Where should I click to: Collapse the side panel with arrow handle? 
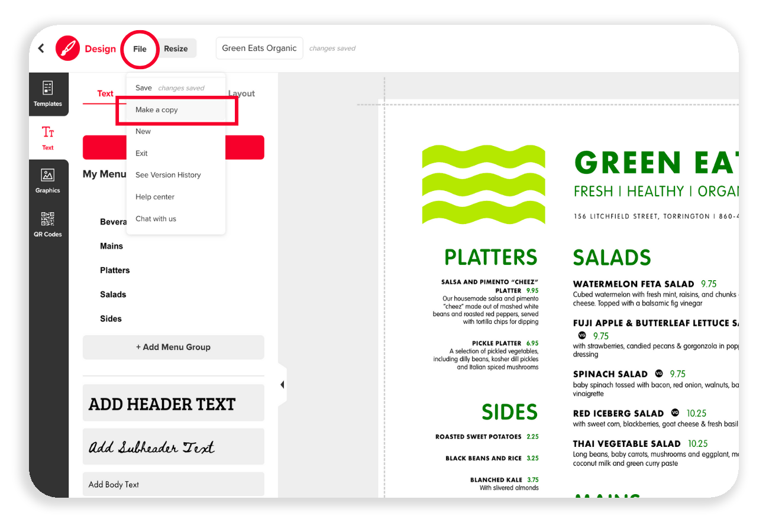point(282,385)
